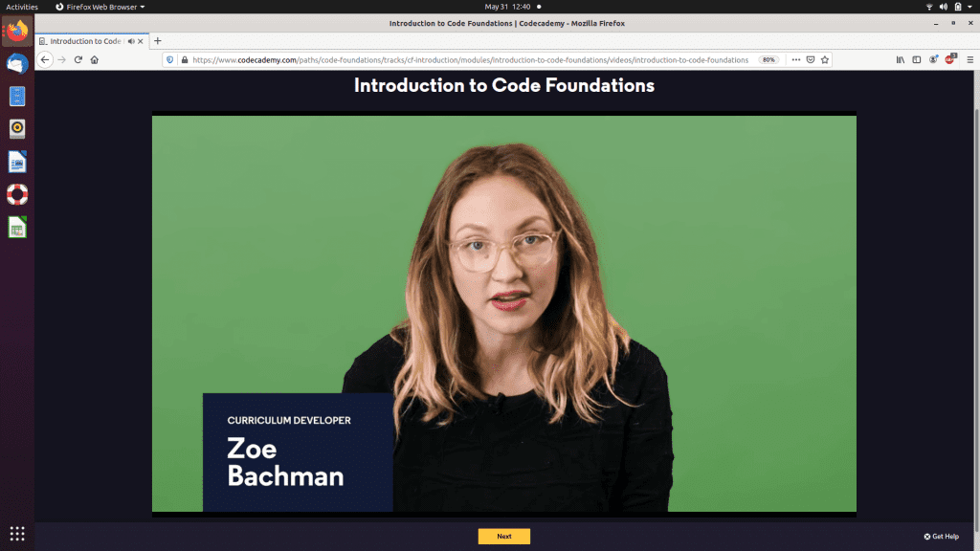Click the URL address bar
Viewport: 980px width, 551px height.
[470, 60]
